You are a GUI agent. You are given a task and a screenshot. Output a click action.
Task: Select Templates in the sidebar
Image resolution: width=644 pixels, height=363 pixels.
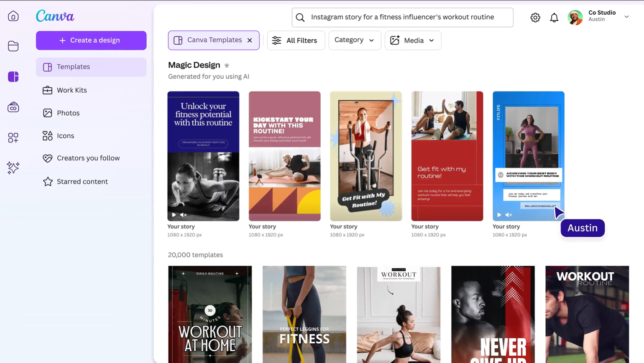pyautogui.click(x=91, y=67)
